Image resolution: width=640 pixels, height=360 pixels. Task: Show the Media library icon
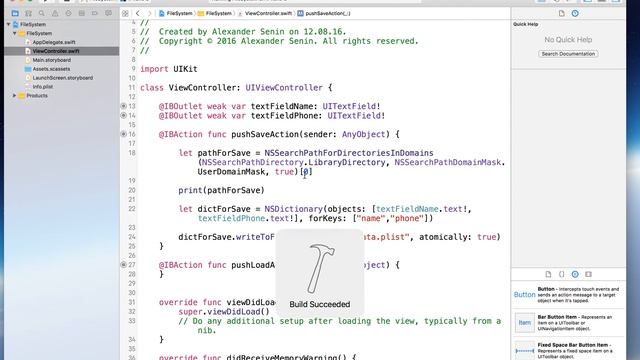(588, 274)
